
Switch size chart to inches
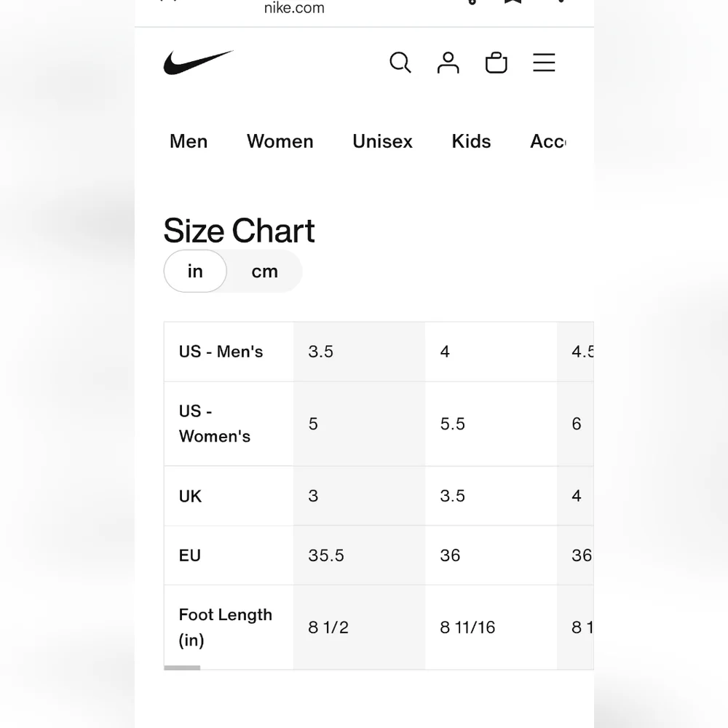pos(195,271)
